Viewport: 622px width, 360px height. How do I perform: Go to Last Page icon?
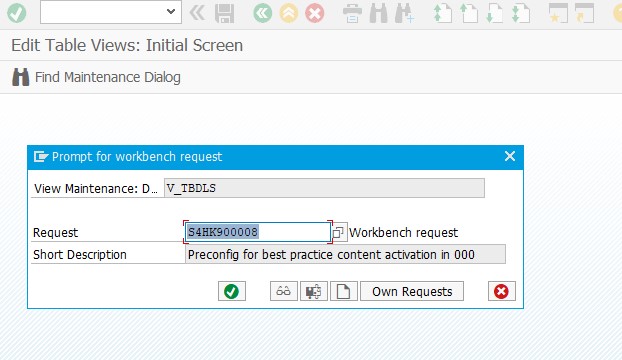pyautogui.click(x=520, y=13)
